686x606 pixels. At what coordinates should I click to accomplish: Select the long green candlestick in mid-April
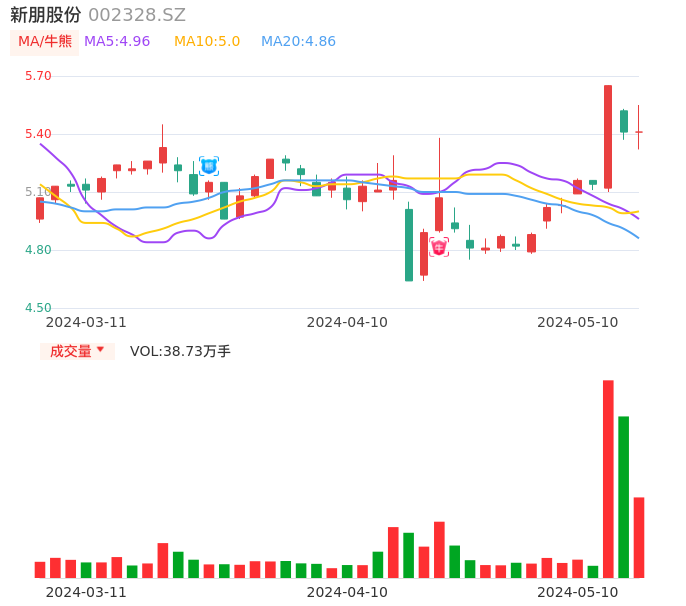click(409, 245)
